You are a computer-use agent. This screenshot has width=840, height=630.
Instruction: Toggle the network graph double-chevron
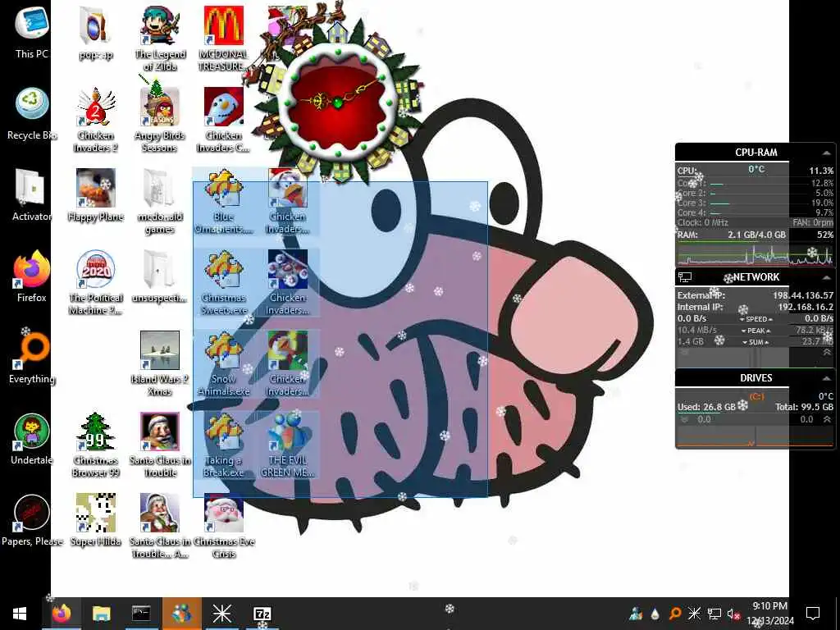(x=827, y=353)
